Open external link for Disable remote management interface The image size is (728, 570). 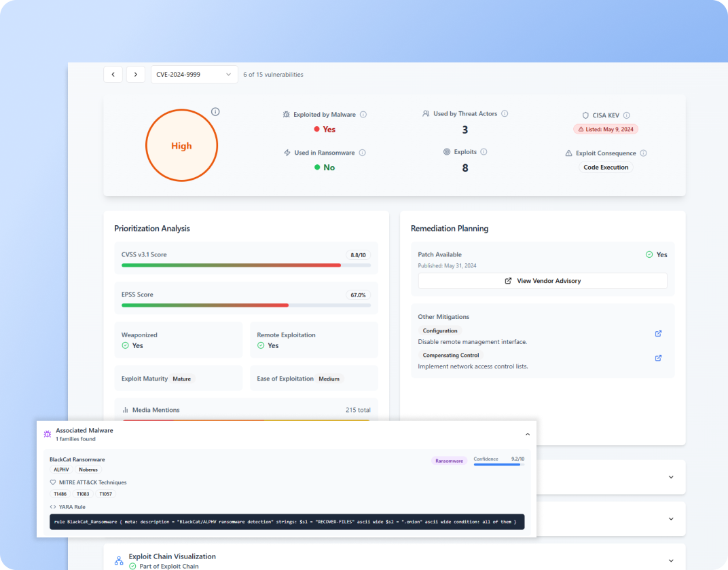[x=658, y=333]
